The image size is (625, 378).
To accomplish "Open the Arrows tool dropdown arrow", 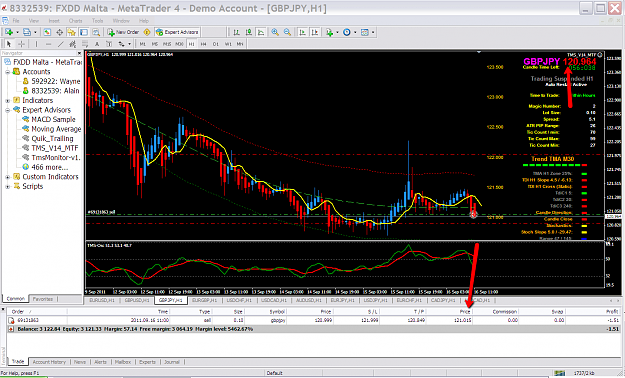I will click(x=130, y=44).
